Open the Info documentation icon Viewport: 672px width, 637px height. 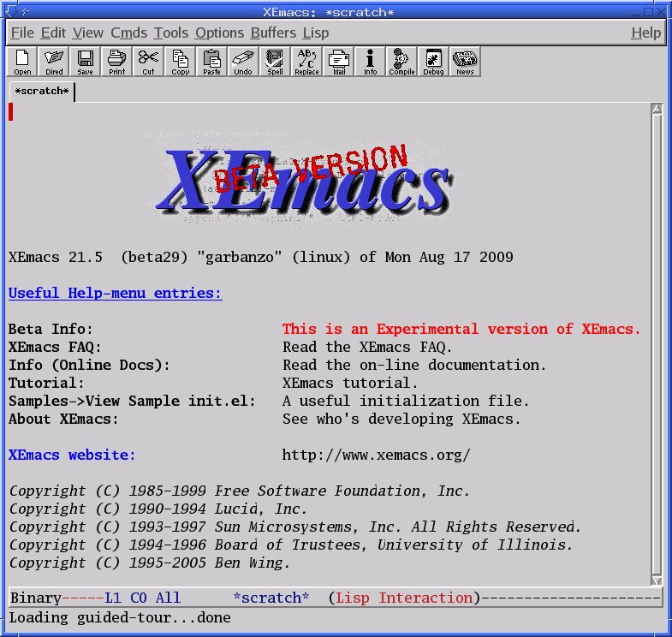(371, 62)
